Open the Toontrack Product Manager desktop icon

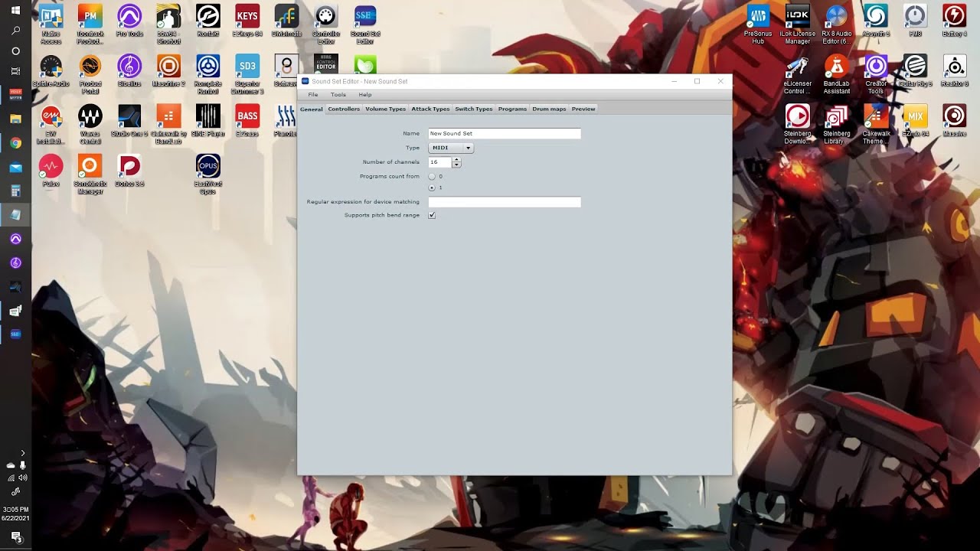tap(90, 24)
